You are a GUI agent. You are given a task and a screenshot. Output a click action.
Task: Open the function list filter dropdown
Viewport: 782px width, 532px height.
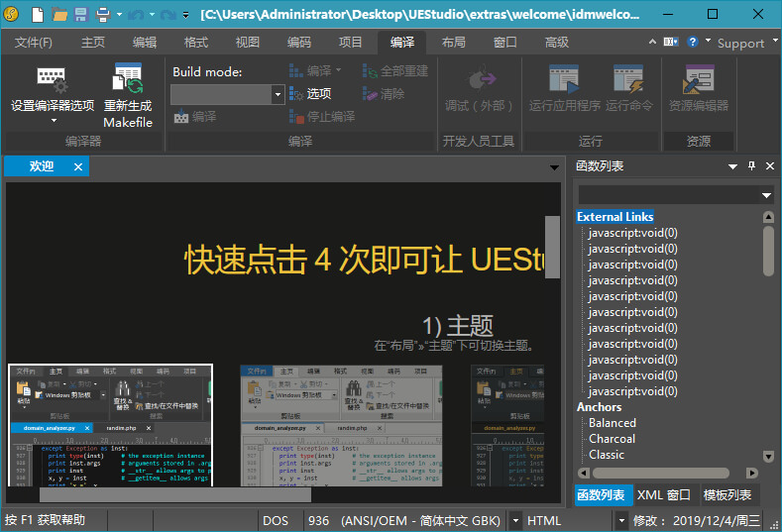tap(766, 195)
